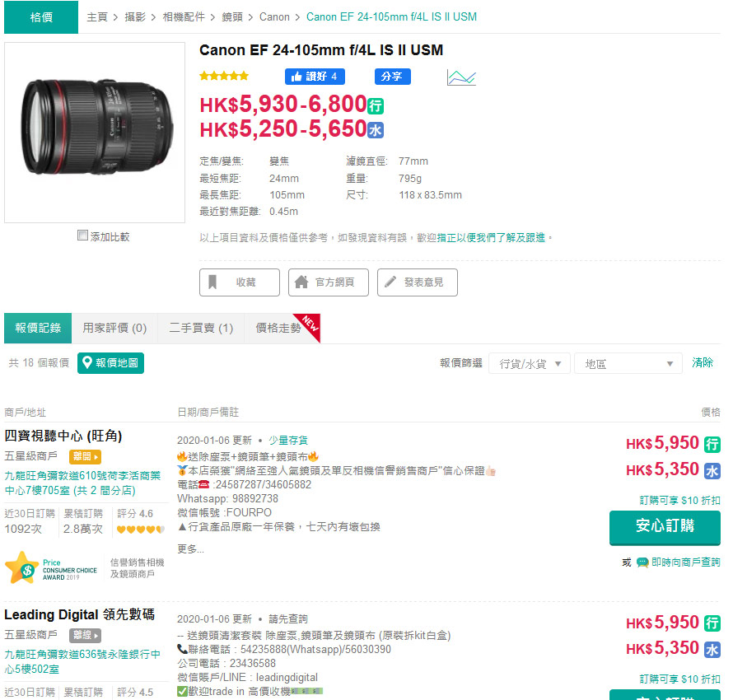Go to 攝影 breadcrumb
The image size is (733, 700).
pos(135,17)
